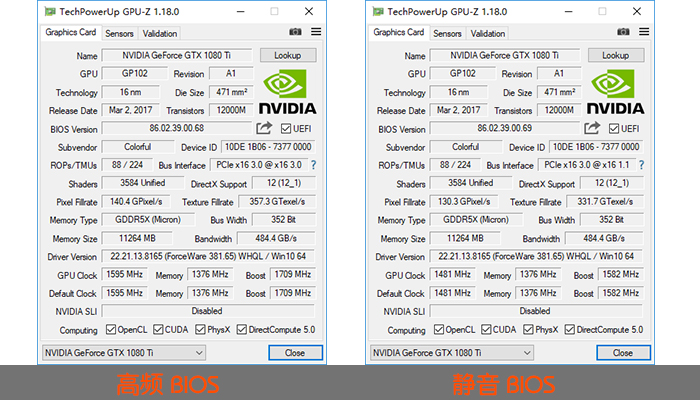Click bus interface question mark in right window

(x=642, y=165)
